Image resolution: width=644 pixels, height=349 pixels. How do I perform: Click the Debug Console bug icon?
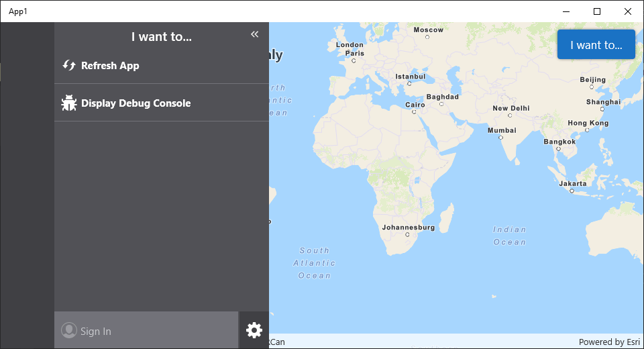(69, 103)
